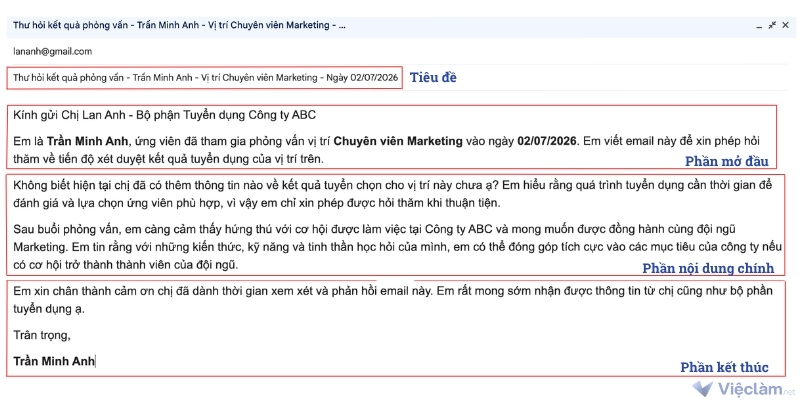800x400 pixels.
Task: Toggle the full-screen arrows icon in compose header
Action: tap(772, 24)
